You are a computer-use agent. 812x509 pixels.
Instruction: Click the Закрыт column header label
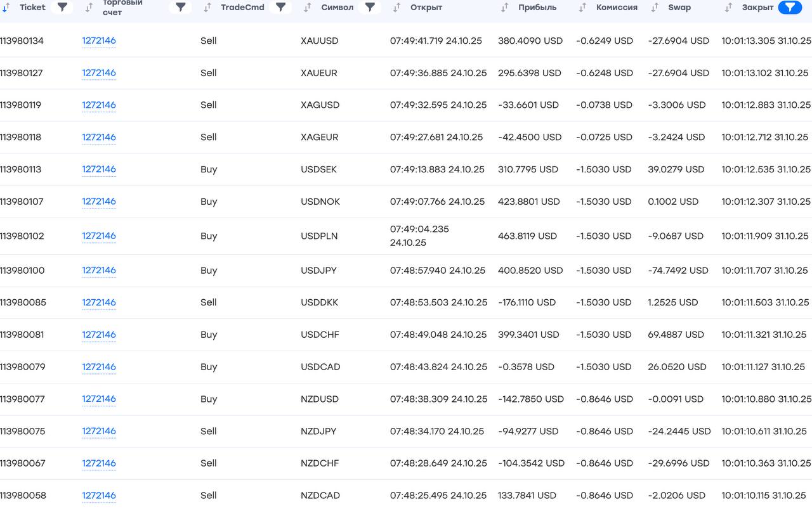click(757, 8)
